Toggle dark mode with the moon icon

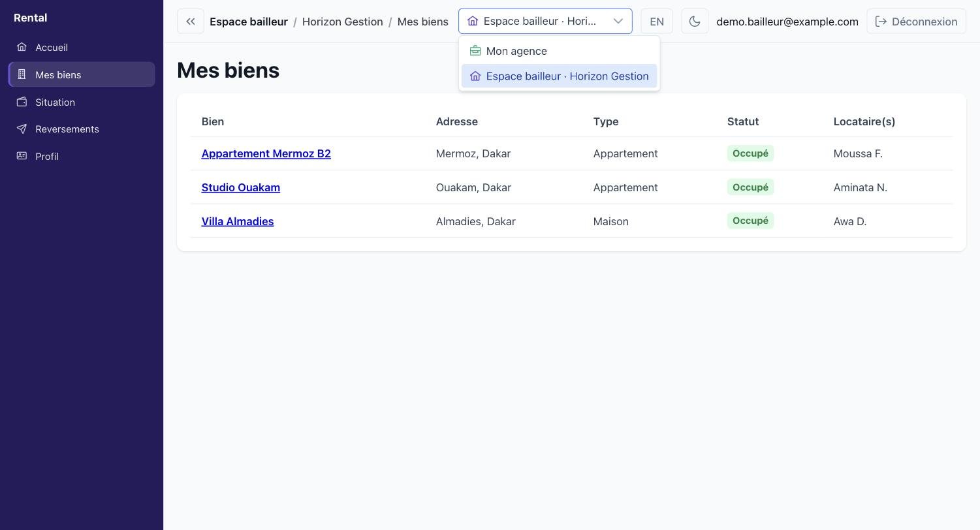click(695, 22)
